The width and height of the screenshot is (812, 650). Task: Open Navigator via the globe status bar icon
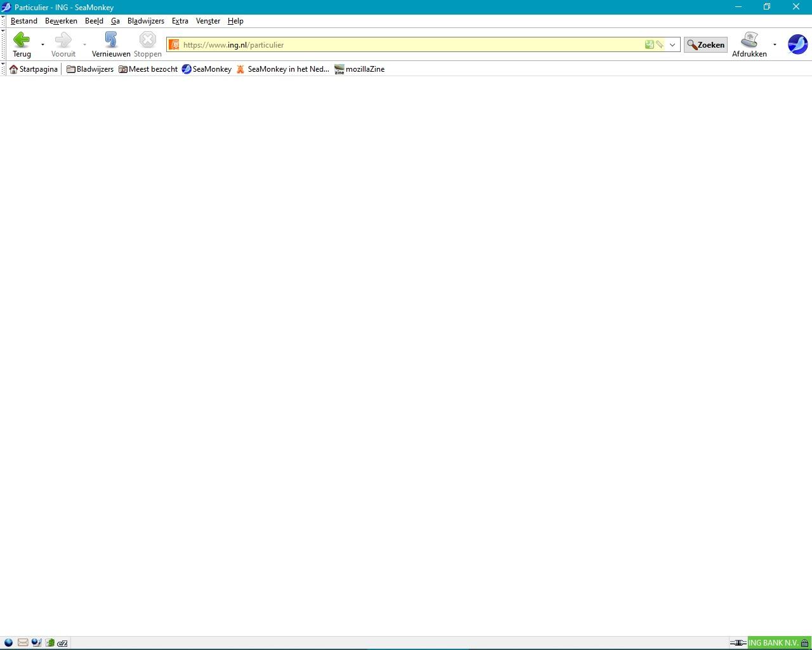point(8,642)
